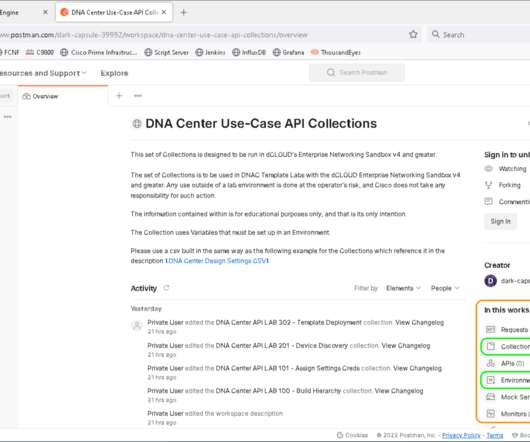The image size is (530, 442).
Task: Switch to DNA Center Use-Case API browser tab
Action: [x=114, y=13]
